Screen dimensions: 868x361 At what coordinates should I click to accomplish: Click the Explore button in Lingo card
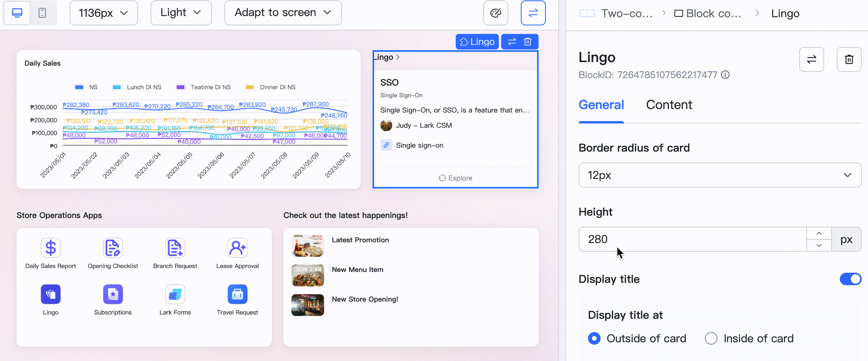tap(456, 178)
